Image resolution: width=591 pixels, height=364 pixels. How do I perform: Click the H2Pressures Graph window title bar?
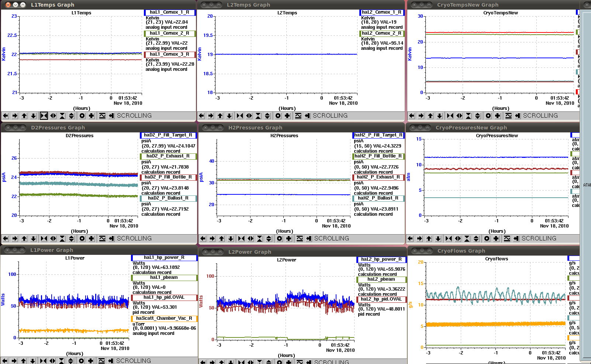[301, 128]
